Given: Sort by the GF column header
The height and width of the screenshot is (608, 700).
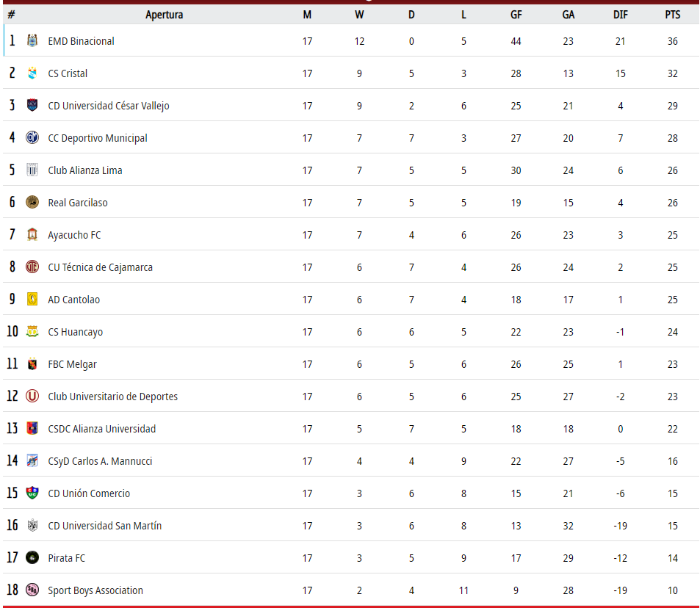Looking at the screenshot, I should [516, 15].
